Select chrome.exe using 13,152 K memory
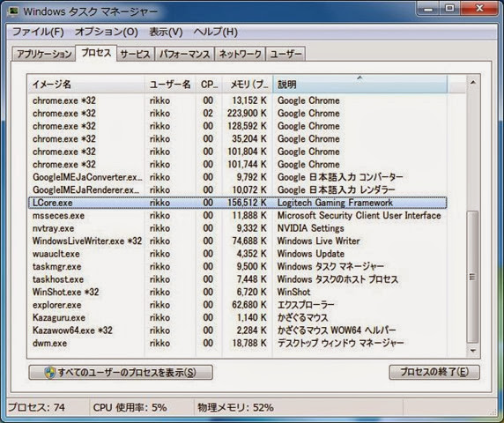This screenshot has height=423, width=504. tap(238, 100)
